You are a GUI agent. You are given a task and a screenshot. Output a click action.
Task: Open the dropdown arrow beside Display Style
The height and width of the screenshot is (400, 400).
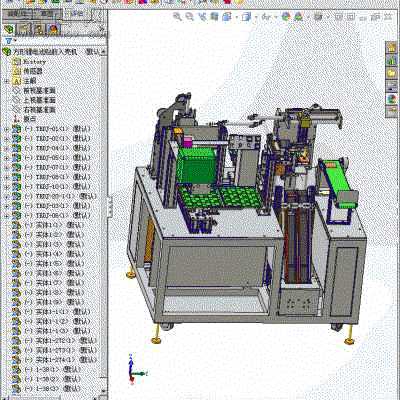point(256,17)
